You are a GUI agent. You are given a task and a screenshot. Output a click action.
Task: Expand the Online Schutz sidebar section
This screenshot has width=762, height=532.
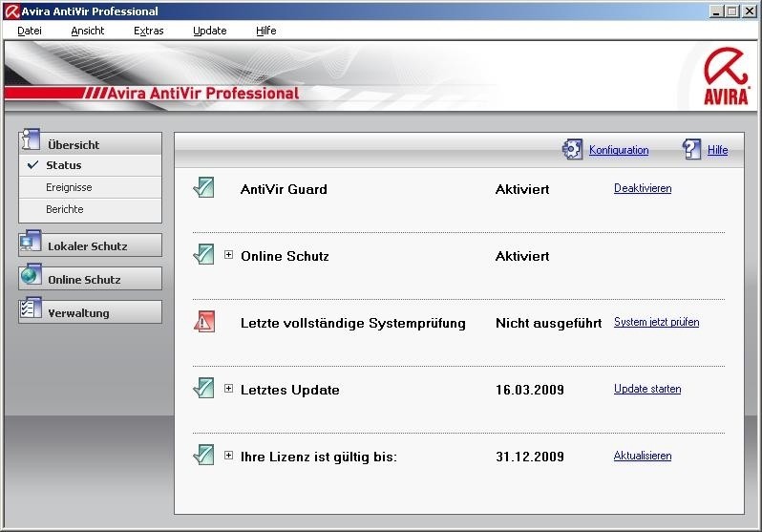tap(91, 279)
